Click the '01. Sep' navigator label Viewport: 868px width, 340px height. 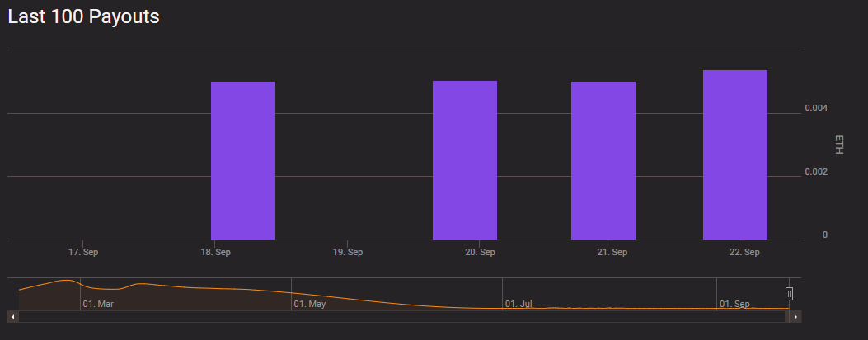tap(734, 304)
